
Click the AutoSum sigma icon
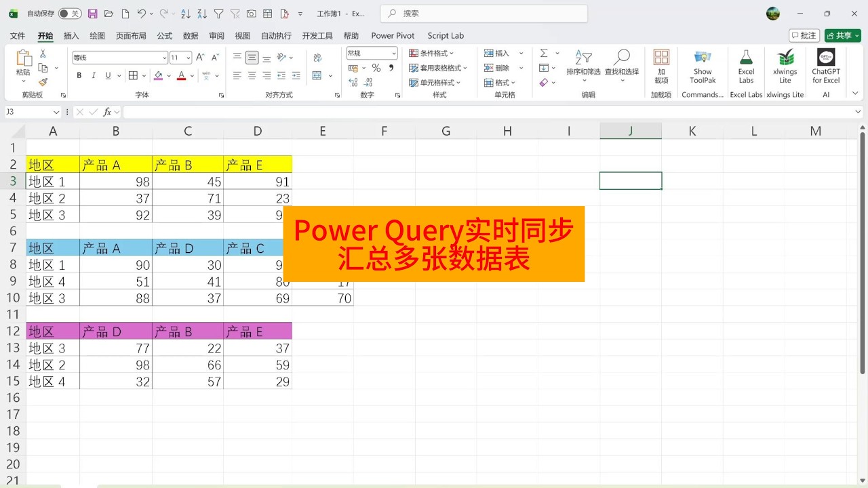(544, 53)
